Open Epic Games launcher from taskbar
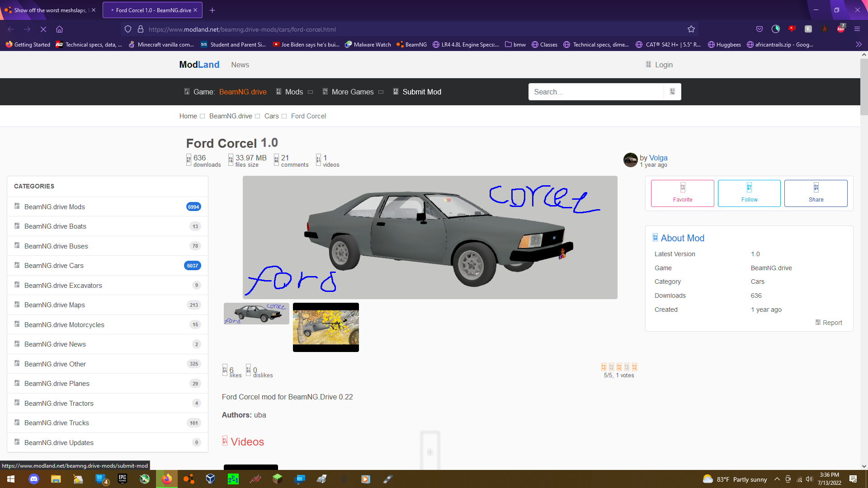868x488 pixels. click(x=123, y=479)
